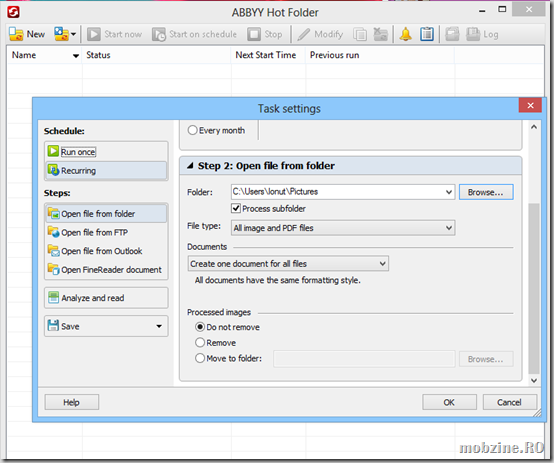Click the copy task toolbar icon

tap(360, 34)
